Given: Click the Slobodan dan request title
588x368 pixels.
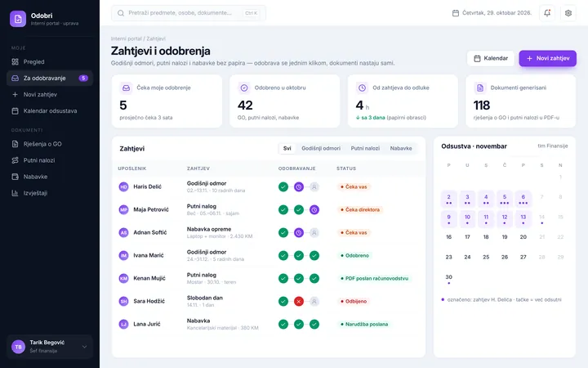Looking at the screenshot, I should click(205, 298).
